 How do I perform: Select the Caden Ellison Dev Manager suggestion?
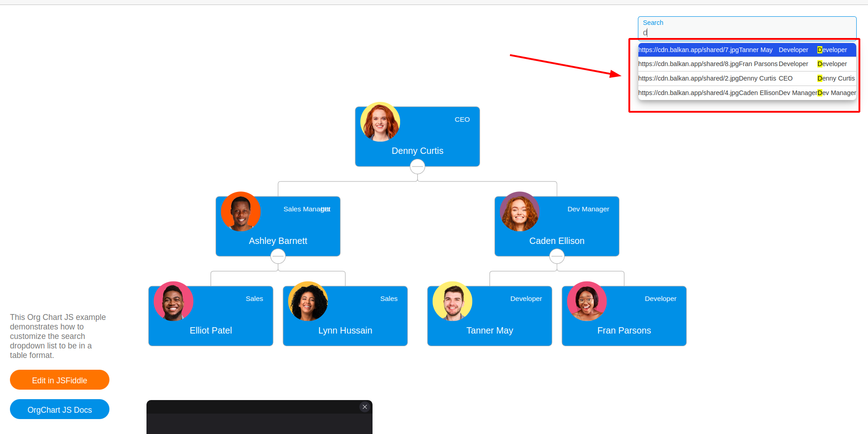point(746,93)
